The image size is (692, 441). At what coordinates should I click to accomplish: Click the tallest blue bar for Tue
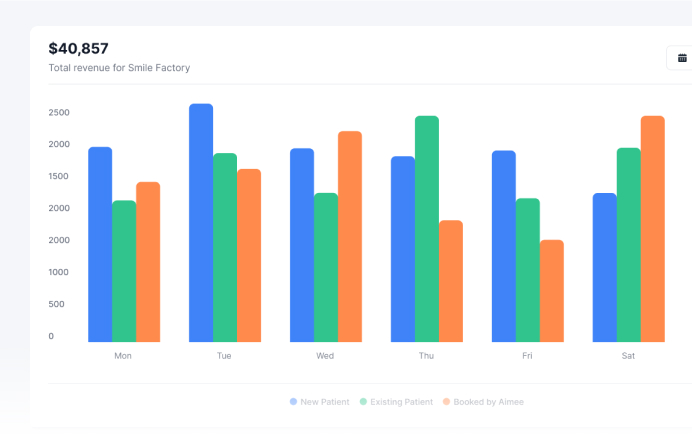[x=201, y=223]
